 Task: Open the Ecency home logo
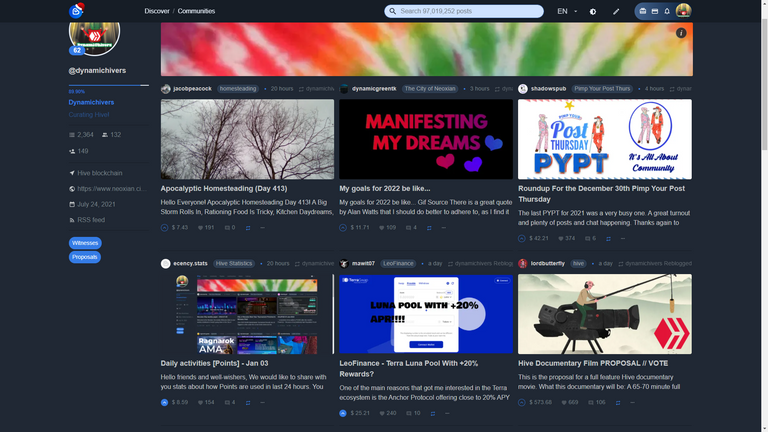coord(76,10)
